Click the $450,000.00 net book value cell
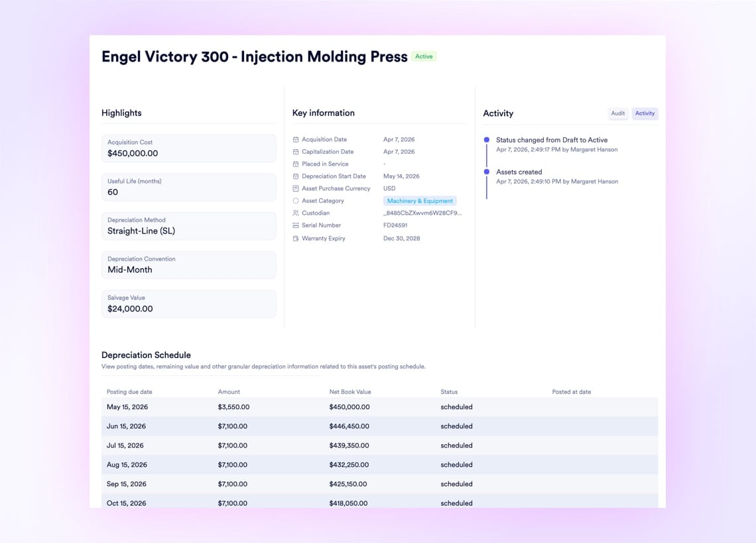This screenshot has width=756, height=543. point(349,407)
